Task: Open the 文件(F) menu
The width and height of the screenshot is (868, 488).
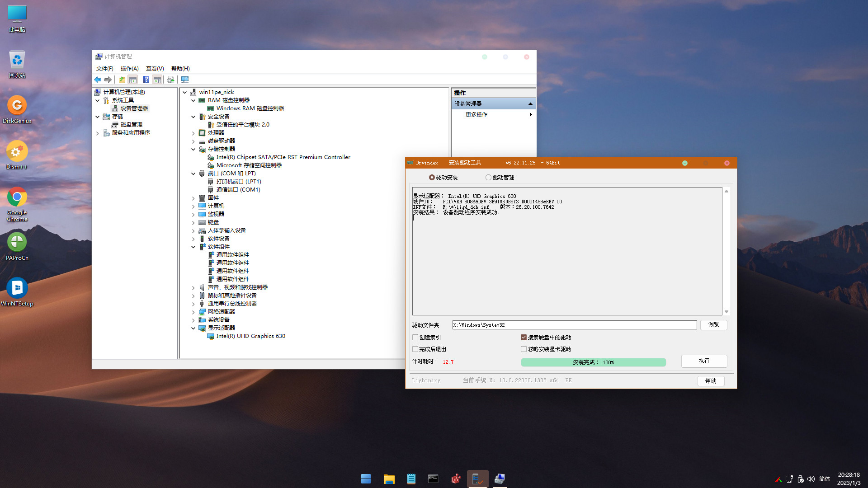Action: point(104,69)
